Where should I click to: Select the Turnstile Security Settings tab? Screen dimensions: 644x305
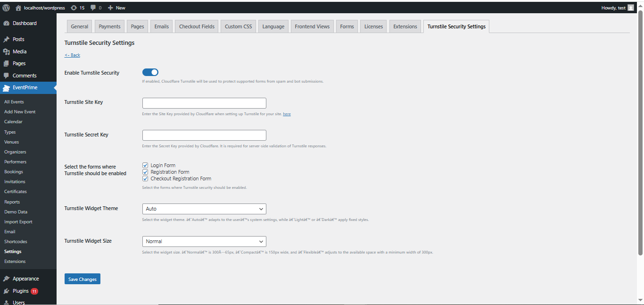click(x=456, y=26)
